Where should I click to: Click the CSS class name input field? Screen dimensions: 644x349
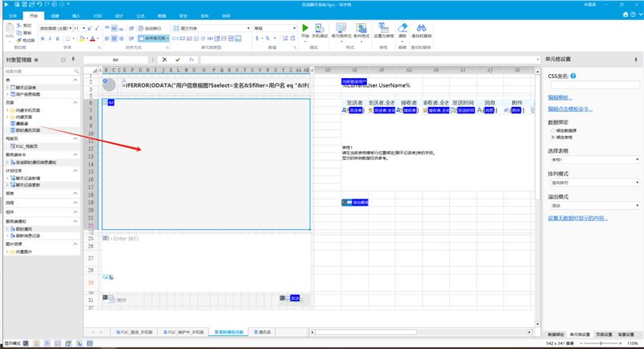pyautogui.click(x=595, y=85)
